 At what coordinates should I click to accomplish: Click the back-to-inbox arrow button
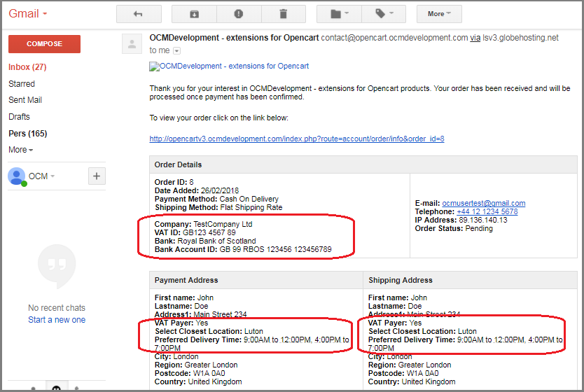(x=139, y=14)
